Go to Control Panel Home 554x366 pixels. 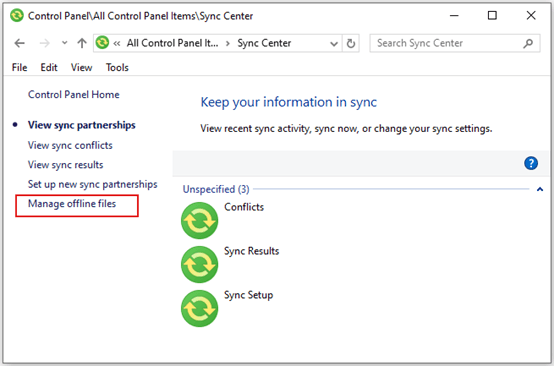[74, 95]
